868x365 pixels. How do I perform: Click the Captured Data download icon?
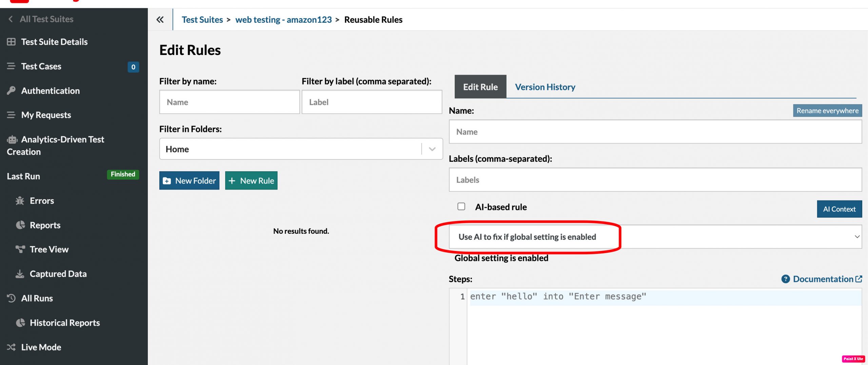(x=20, y=274)
